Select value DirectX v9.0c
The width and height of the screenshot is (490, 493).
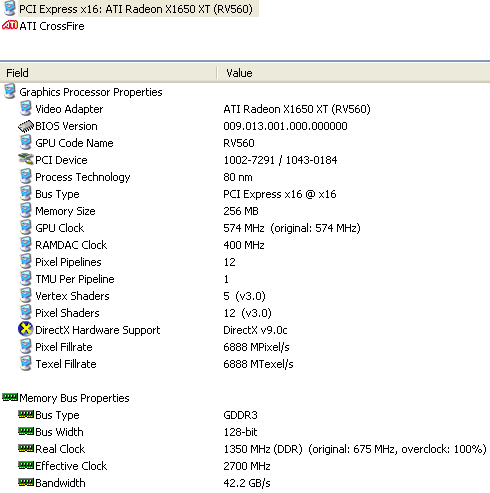coord(255,330)
